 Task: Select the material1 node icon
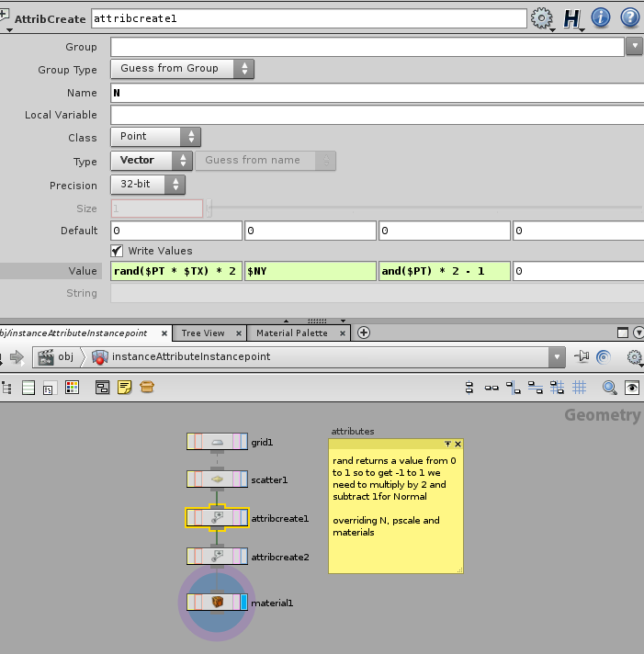coord(218,603)
